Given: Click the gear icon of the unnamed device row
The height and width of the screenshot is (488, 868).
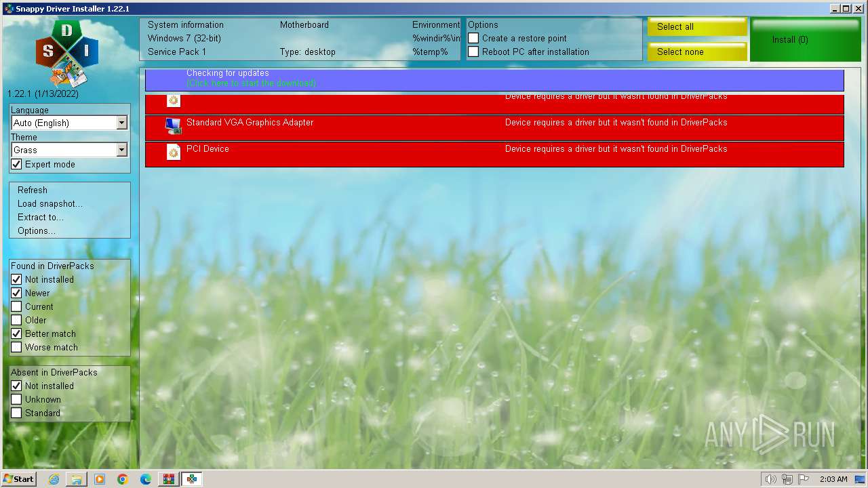Looking at the screenshot, I should pyautogui.click(x=174, y=100).
